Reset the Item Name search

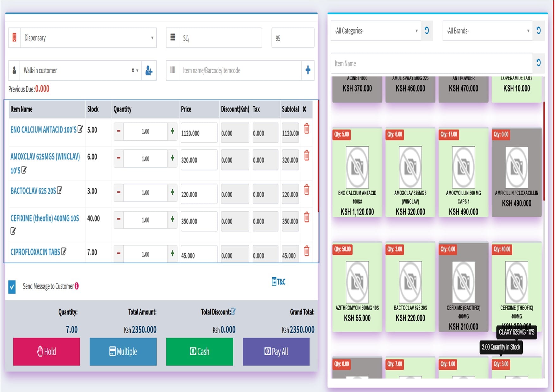(x=539, y=63)
